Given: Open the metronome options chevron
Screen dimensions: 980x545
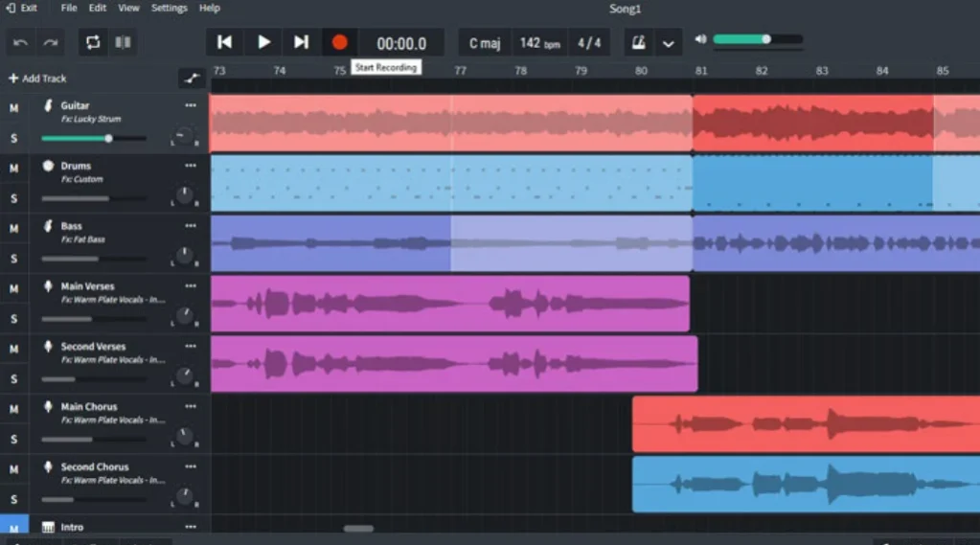Looking at the screenshot, I should pos(668,44).
